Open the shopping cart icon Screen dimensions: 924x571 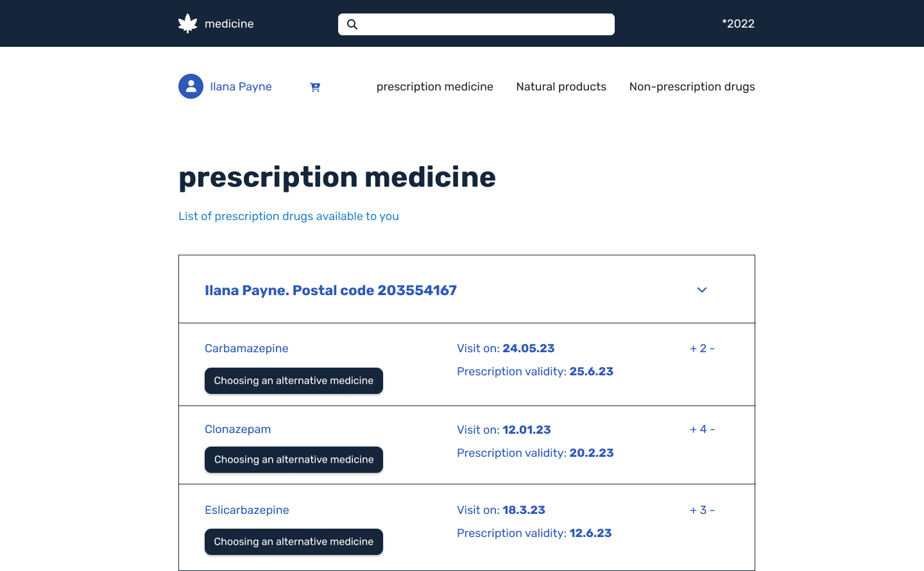point(315,87)
